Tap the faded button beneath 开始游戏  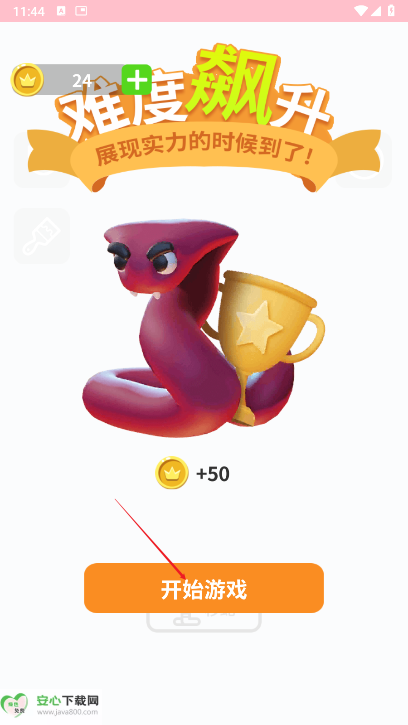tap(204, 621)
